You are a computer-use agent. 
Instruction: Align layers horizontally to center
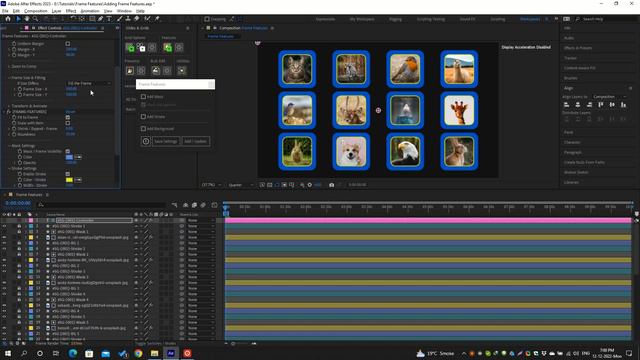(x=578, y=105)
